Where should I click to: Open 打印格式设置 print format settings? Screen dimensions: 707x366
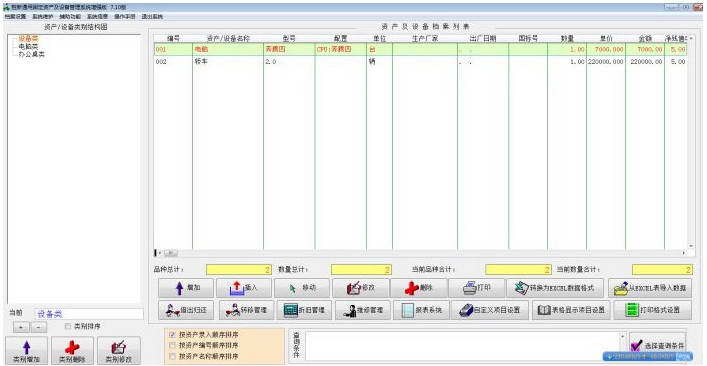point(652,310)
